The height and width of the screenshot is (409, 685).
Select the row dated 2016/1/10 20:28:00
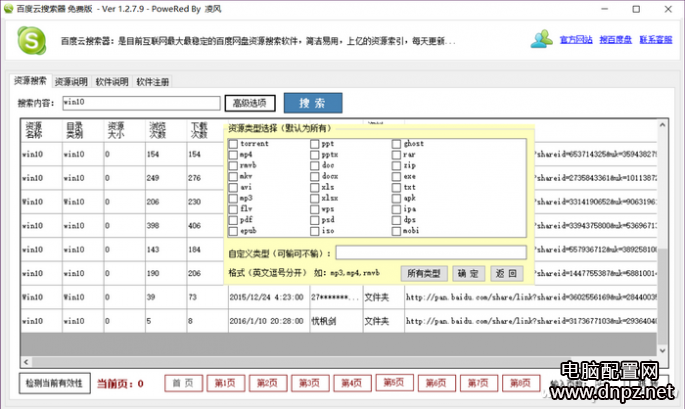339,321
